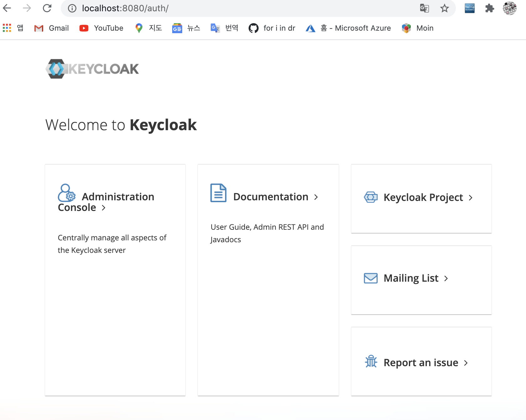
Task: Open the Google Maps 지도 bookmark
Action: coord(148,28)
